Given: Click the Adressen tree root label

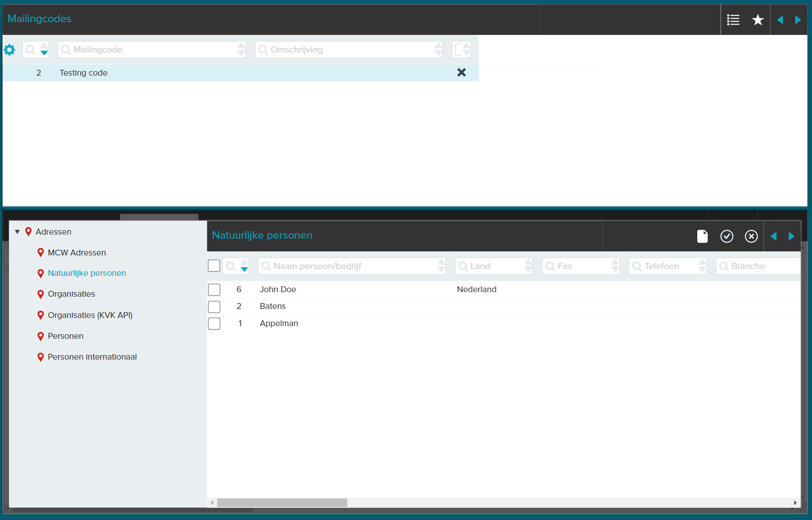Looking at the screenshot, I should point(53,232).
